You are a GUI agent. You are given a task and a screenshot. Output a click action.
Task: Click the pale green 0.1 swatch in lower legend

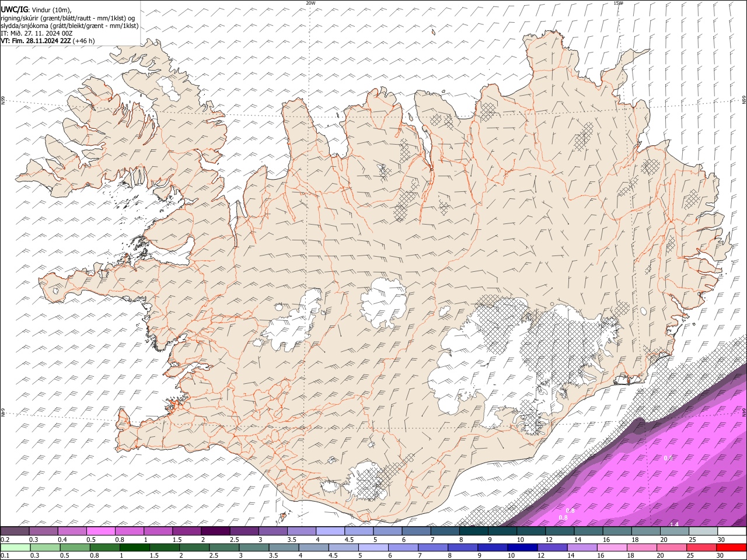pos(15,547)
